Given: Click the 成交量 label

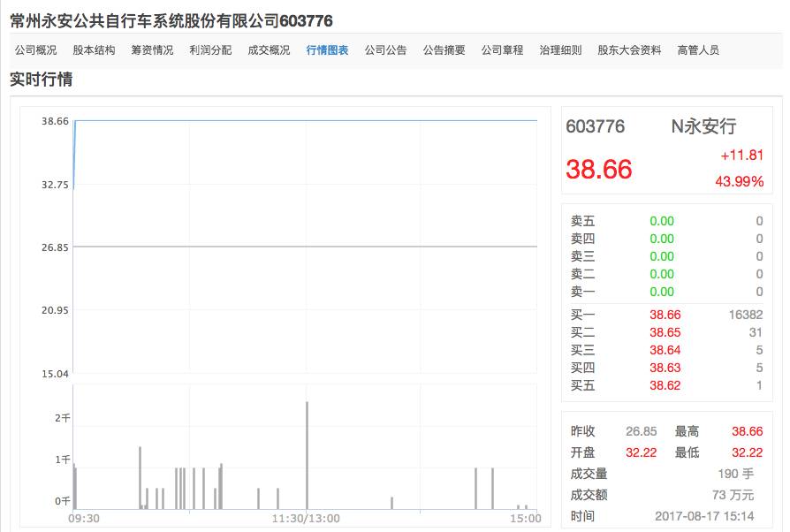Looking at the screenshot, I should [589, 474].
